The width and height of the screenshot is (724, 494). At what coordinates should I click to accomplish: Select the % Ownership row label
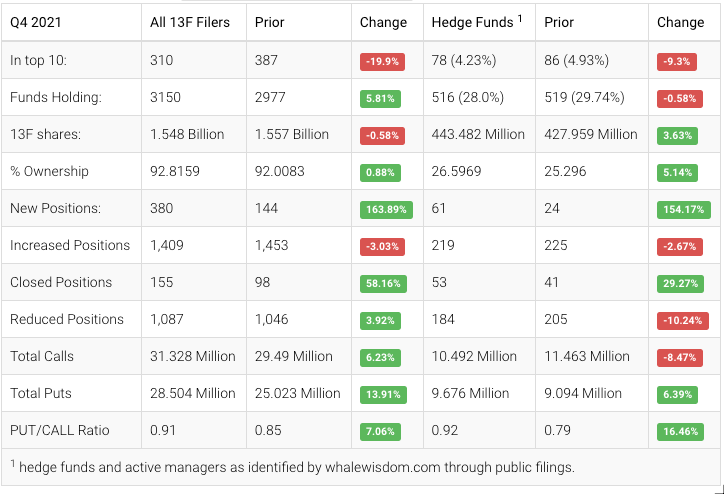pyautogui.click(x=49, y=171)
